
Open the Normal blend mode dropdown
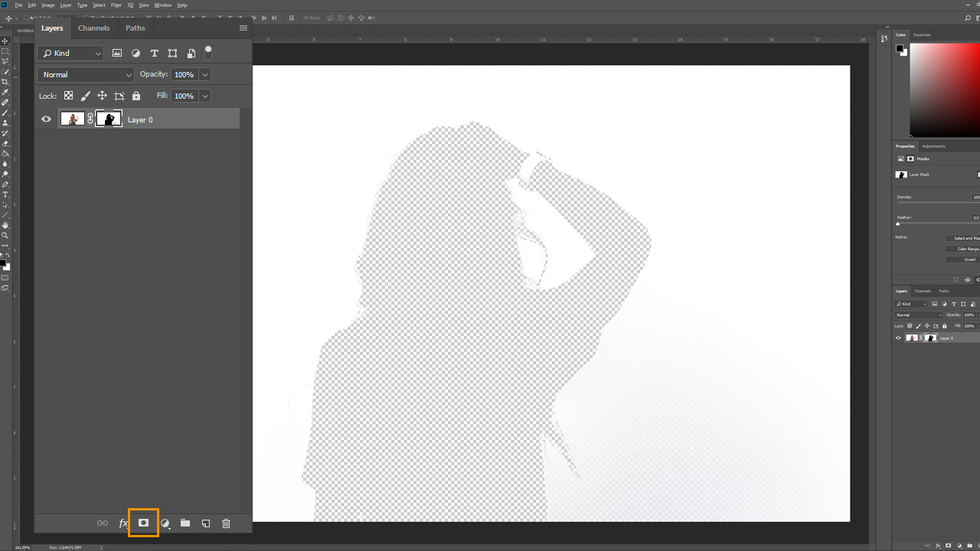click(x=86, y=74)
